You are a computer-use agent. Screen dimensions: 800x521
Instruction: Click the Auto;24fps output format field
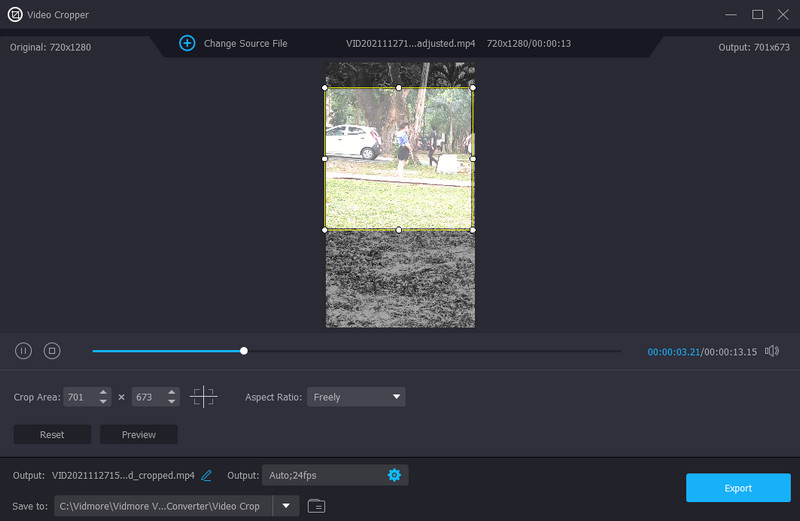coord(322,475)
